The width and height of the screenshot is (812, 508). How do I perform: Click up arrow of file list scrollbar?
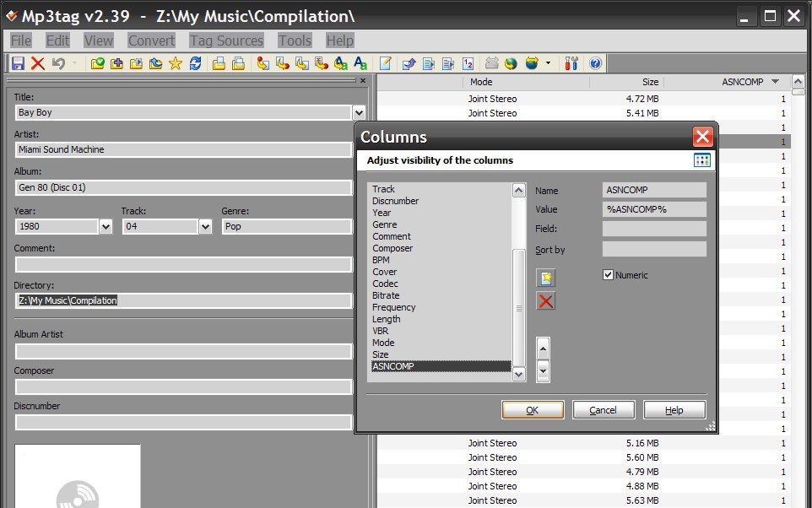(798, 81)
